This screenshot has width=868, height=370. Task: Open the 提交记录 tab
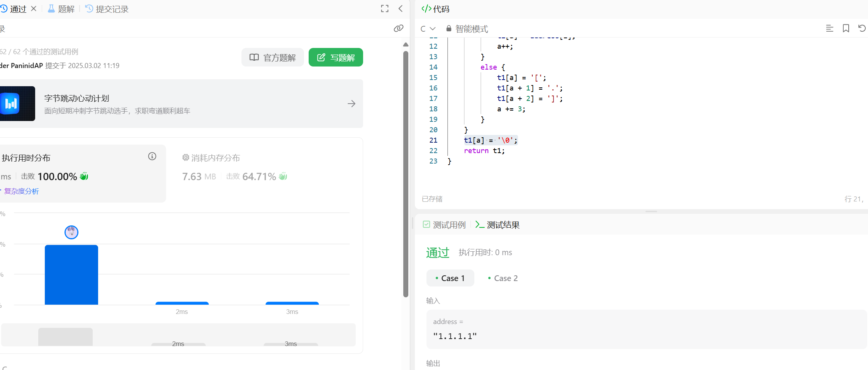tap(107, 9)
